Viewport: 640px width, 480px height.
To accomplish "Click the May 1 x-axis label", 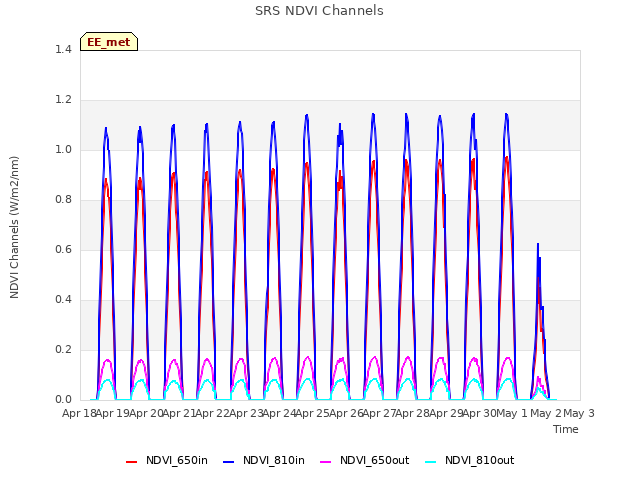I will 512,413.
